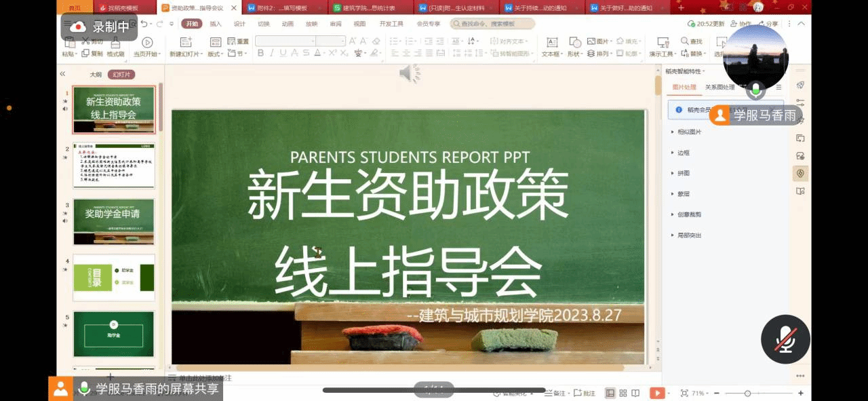
Task: Click the zoom in plus button
Action: pos(801,394)
